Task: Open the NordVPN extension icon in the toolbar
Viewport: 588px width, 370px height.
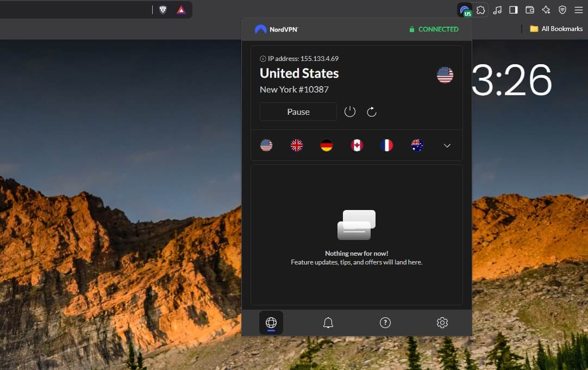Action: tap(465, 10)
